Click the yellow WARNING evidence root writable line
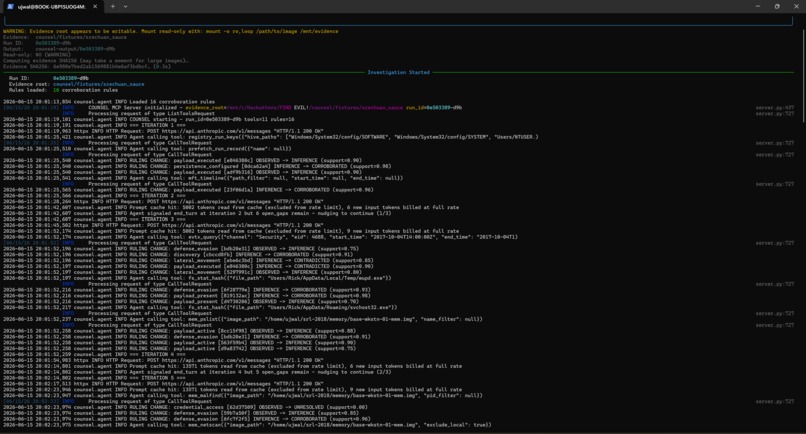 171,31
